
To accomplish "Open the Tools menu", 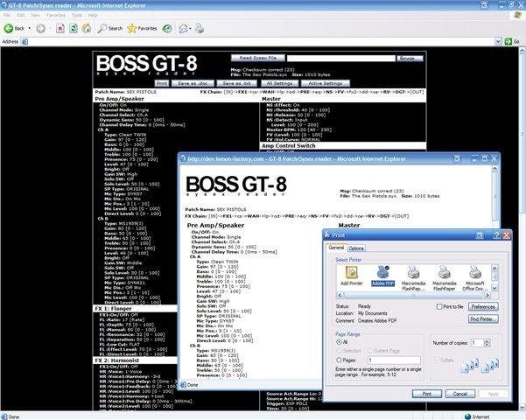I will coord(77,15).
